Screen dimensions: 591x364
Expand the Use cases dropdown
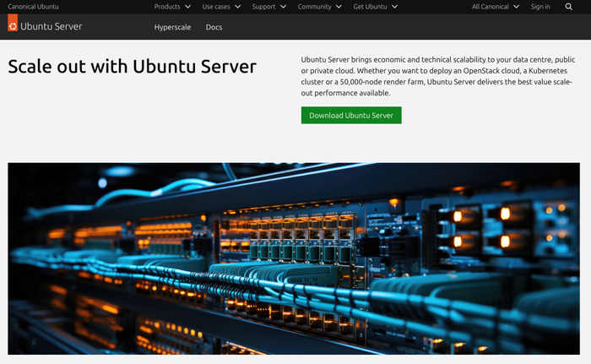tap(221, 7)
